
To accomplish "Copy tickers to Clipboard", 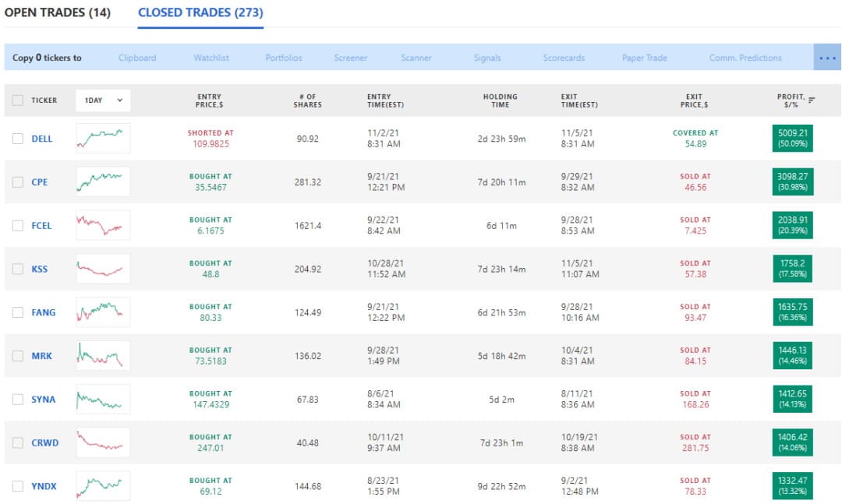I will (x=137, y=58).
